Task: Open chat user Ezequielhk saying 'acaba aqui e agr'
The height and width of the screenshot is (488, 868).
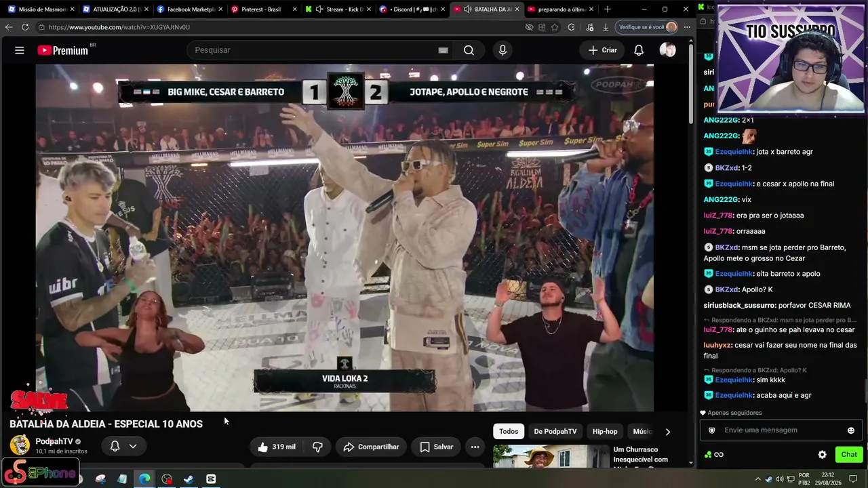Action: [x=734, y=395]
